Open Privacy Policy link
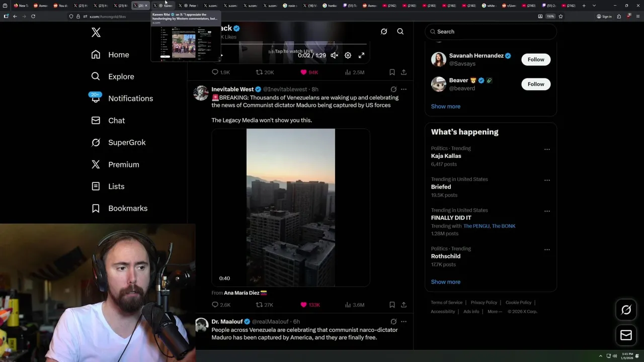Image resolution: width=644 pixels, height=362 pixels. click(x=484, y=303)
